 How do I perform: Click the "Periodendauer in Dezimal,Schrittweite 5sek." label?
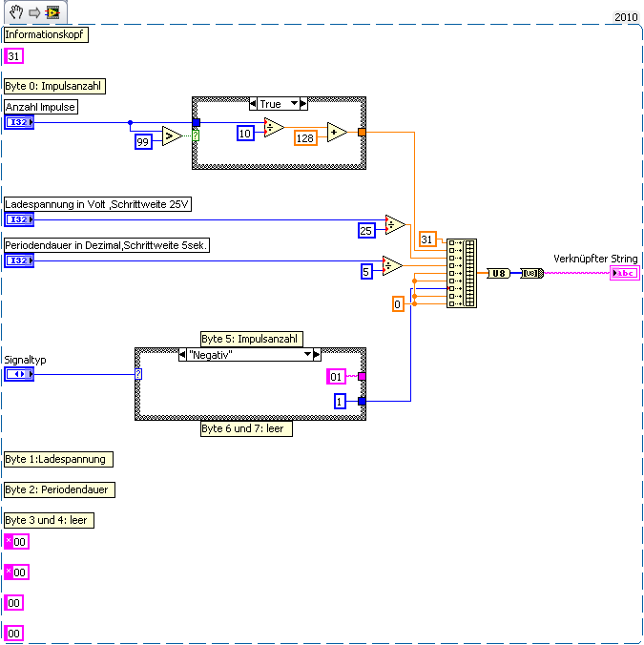pyautogui.click(x=107, y=245)
